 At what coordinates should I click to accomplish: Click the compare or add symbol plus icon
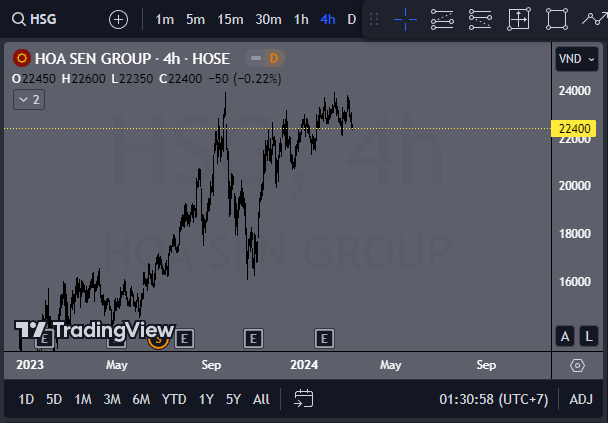click(118, 19)
